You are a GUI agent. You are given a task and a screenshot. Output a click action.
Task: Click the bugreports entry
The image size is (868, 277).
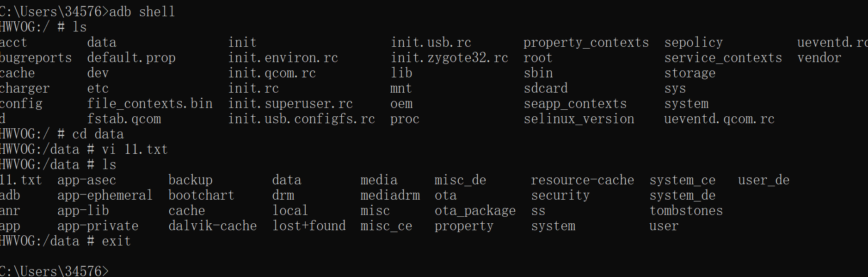[36, 58]
